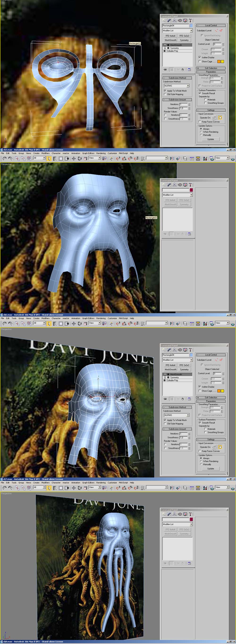The height and width of the screenshot is (644, 236).
Task: Choose Select Object arrow in dj5.max toolbar
Action: click(49, 158)
